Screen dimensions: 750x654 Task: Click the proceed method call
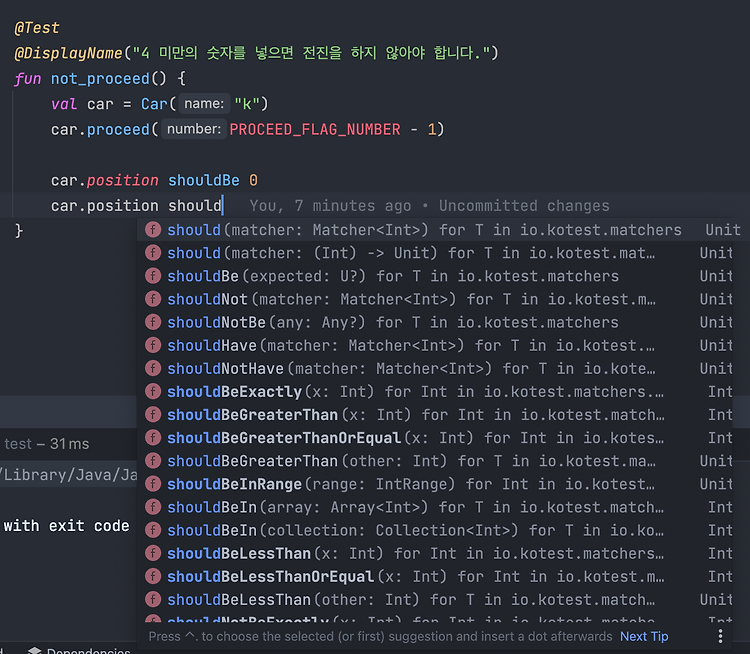[x=118, y=130]
